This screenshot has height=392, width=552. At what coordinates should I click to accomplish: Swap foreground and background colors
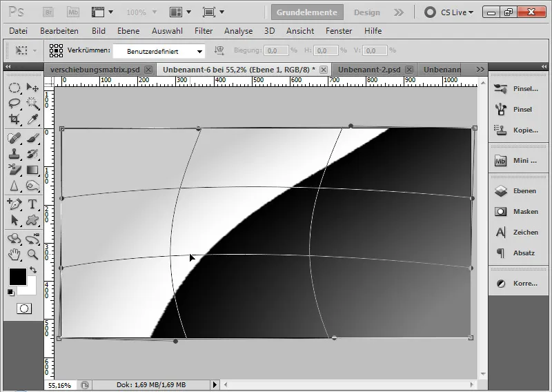pos(33,270)
